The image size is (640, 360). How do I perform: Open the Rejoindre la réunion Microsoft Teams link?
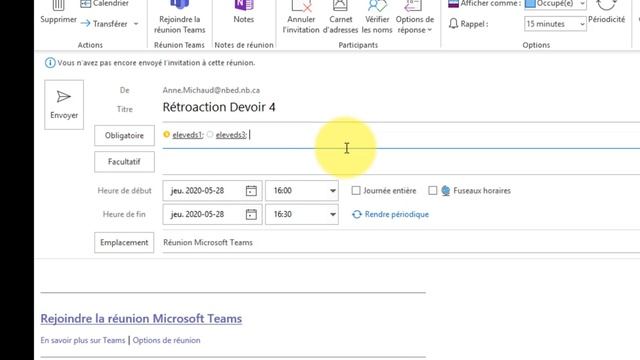(141, 318)
